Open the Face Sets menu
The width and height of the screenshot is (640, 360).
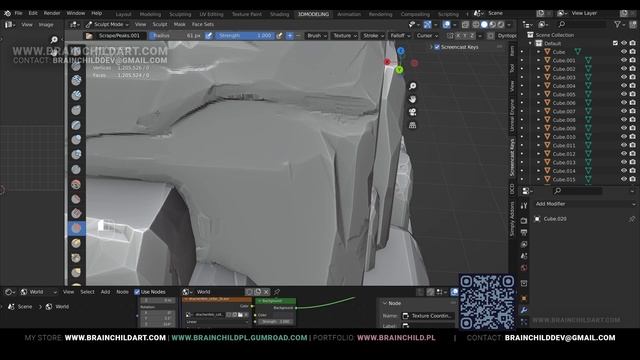coord(202,24)
